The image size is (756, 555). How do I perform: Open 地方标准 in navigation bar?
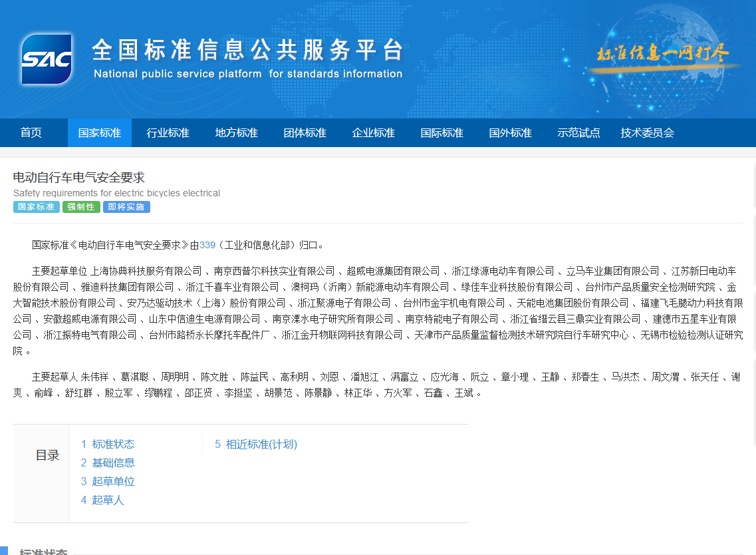pyautogui.click(x=237, y=133)
